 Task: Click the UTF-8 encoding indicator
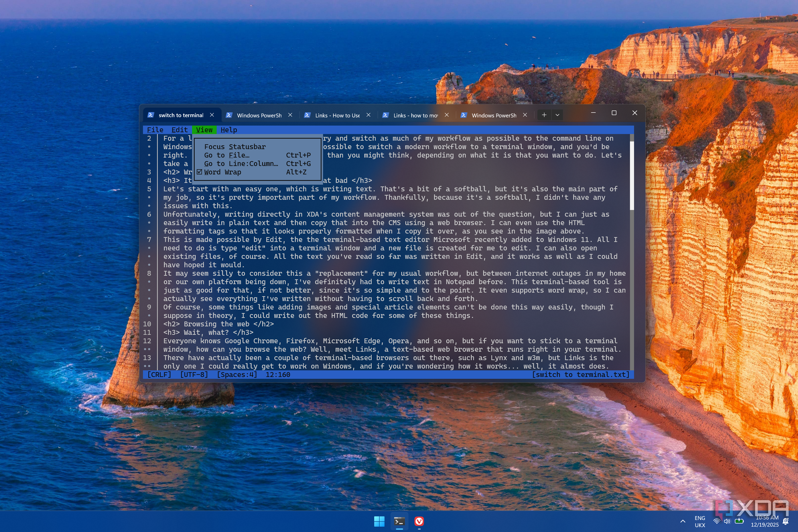tap(194, 374)
